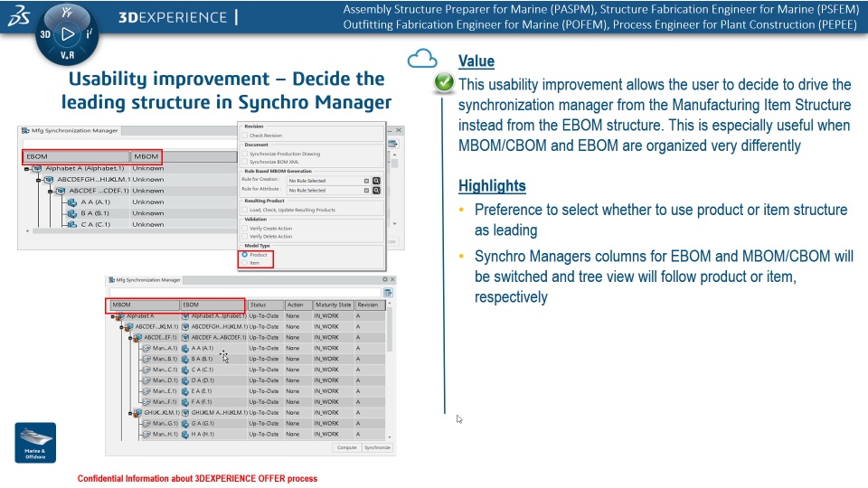Collapse GHIJK..KLM.1) node in lower tree
The image size is (868, 488).
[x=130, y=413]
